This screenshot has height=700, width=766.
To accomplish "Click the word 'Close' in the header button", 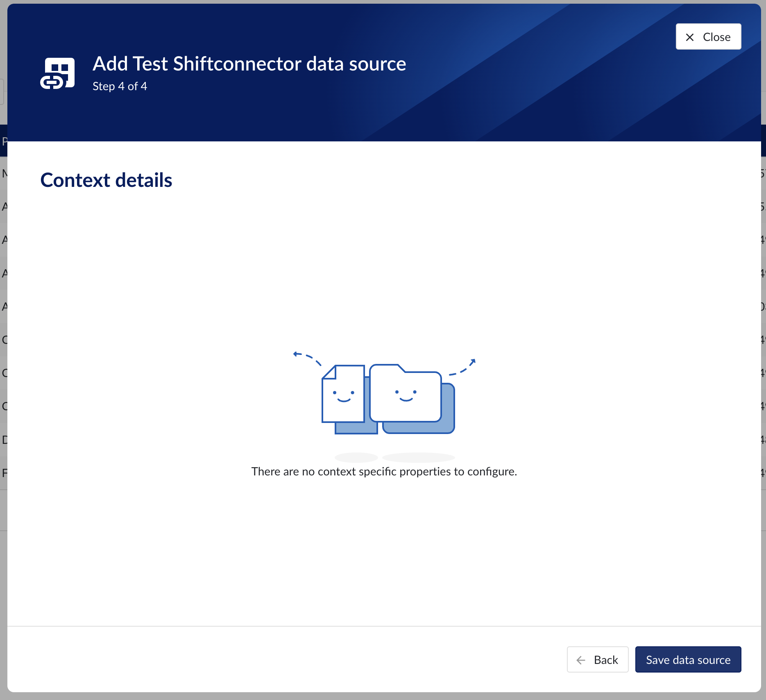I will (x=716, y=37).
